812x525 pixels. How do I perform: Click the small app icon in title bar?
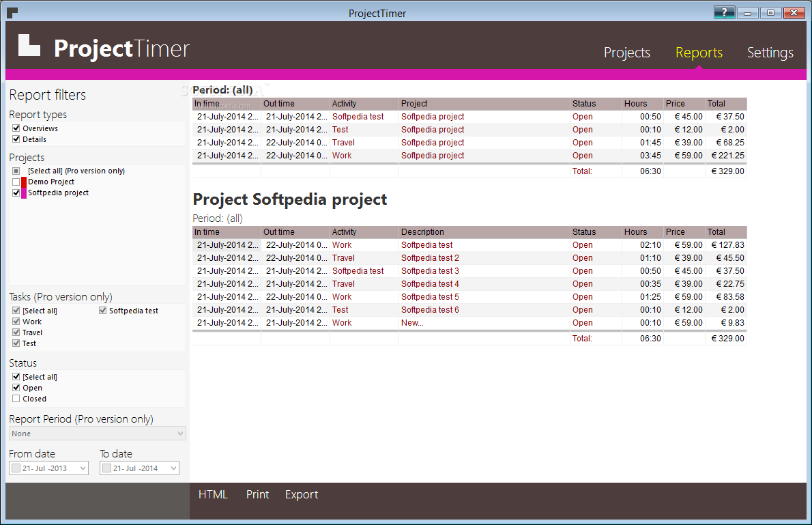coord(12,13)
